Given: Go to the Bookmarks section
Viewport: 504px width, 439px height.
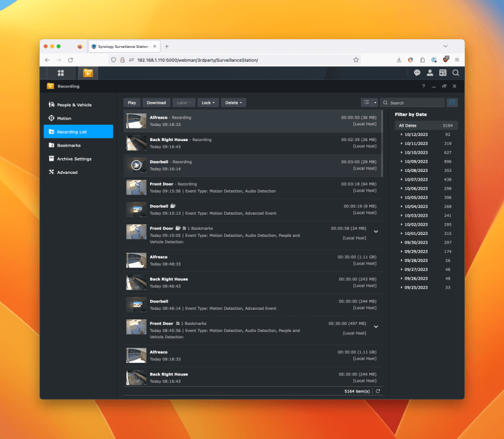Looking at the screenshot, I should pyautogui.click(x=68, y=145).
